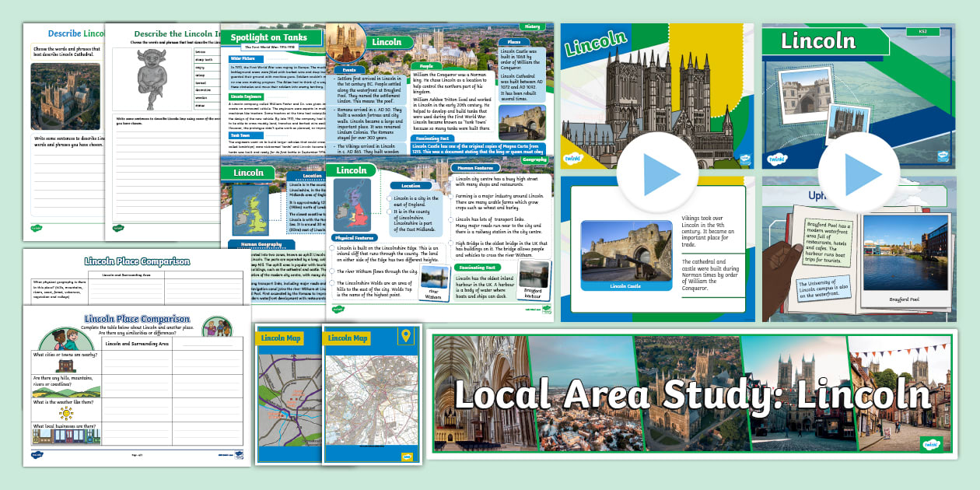
Task: Click the location pin icon on Lincoln Map
Action: [x=404, y=337]
